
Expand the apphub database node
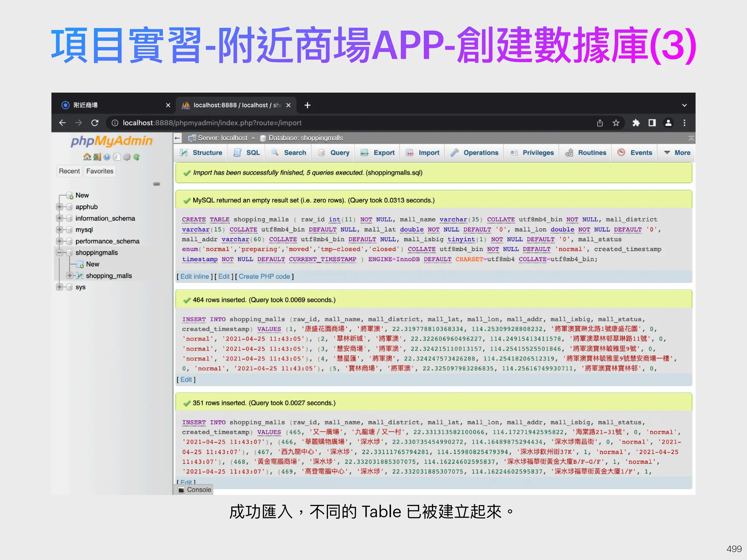59,207
